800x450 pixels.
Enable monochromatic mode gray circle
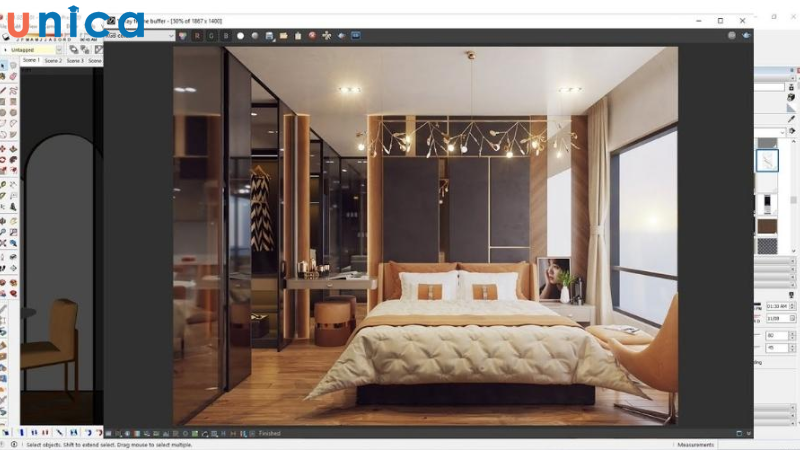(x=255, y=36)
